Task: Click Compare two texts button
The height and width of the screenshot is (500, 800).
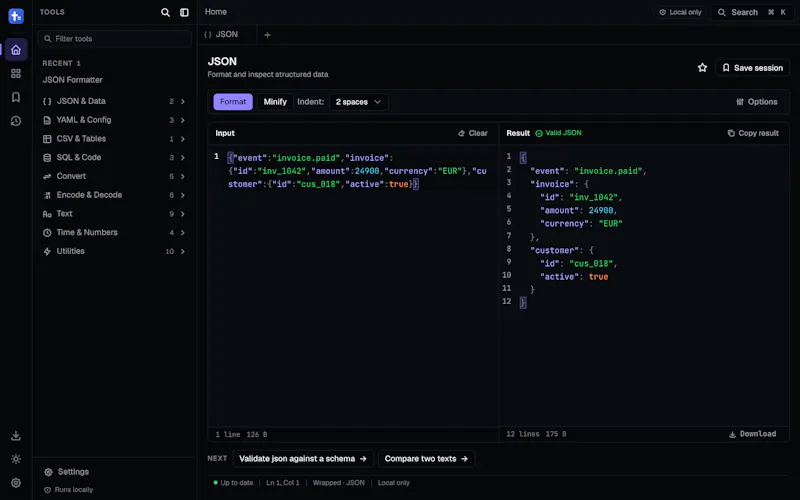Action: 426,459
